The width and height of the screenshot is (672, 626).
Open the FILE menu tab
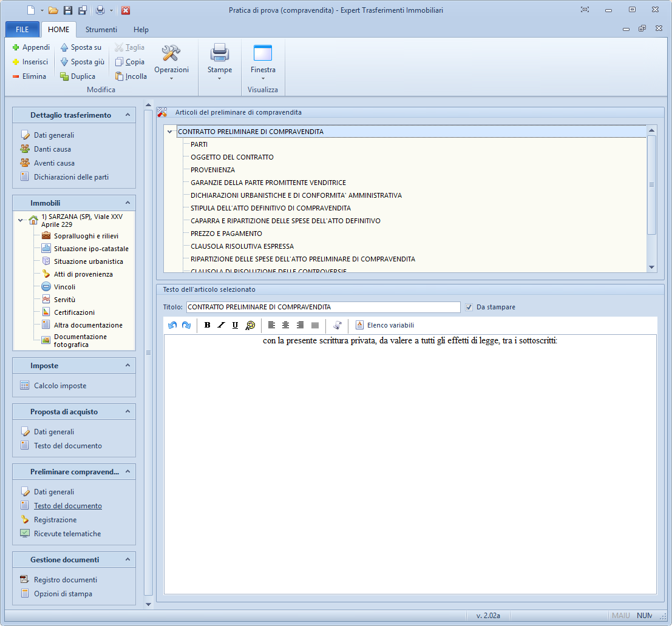click(22, 30)
